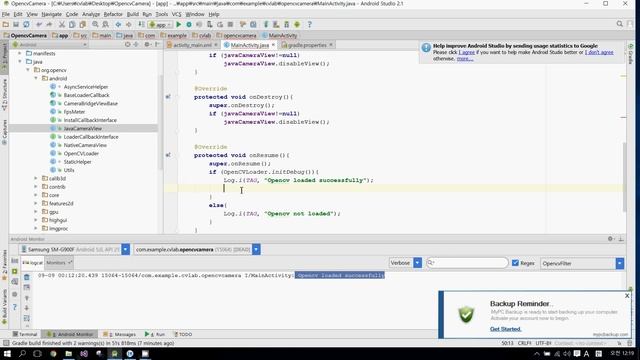Open the app run configuration dropdown
640x360 pixels.
click(160, 24)
